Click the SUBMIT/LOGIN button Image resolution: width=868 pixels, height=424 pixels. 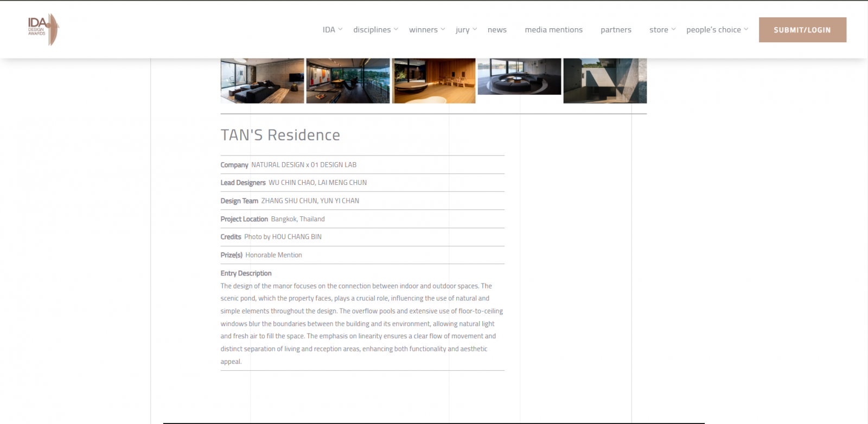(x=802, y=30)
